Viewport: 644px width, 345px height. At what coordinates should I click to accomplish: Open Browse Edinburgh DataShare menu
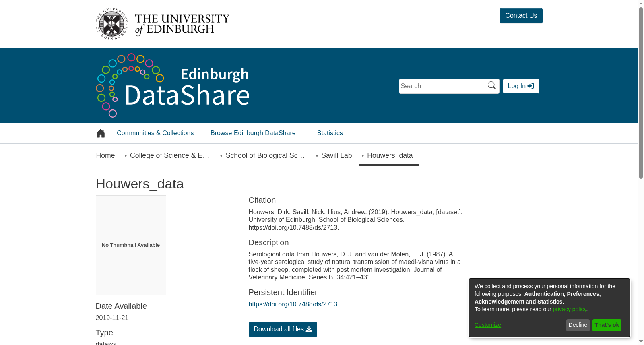pyautogui.click(x=253, y=133)
